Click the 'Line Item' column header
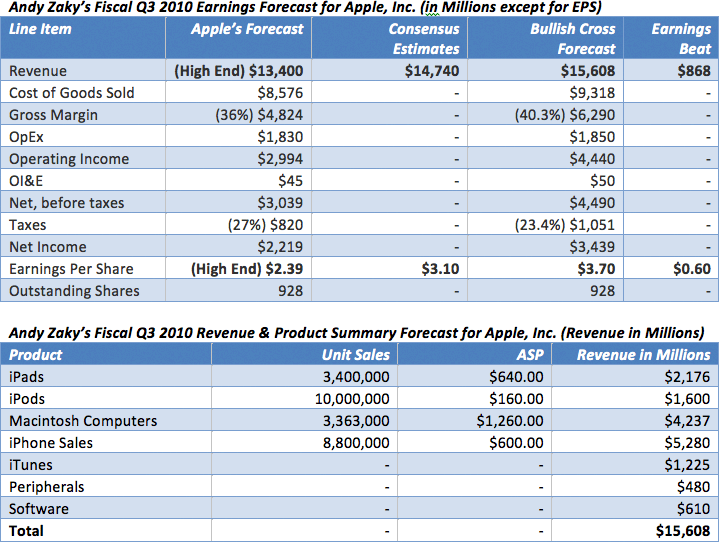Viewport: 719px width, 542px height. coord(40,29)
